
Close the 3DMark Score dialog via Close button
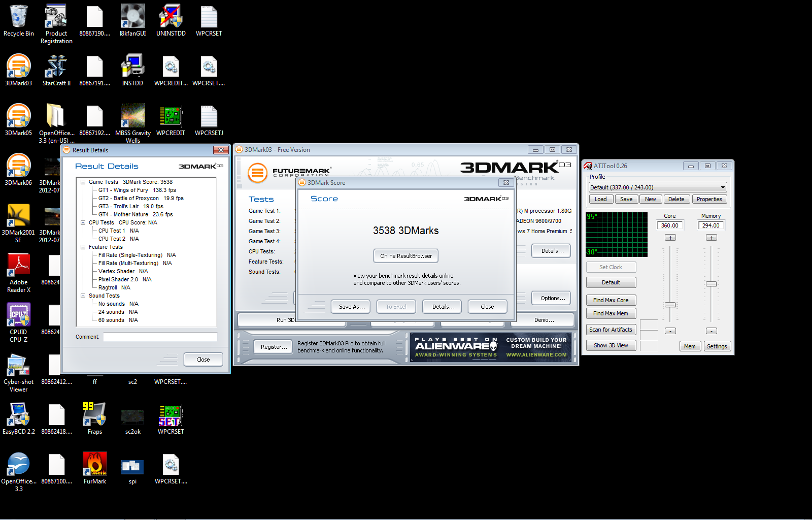(487, 307)
